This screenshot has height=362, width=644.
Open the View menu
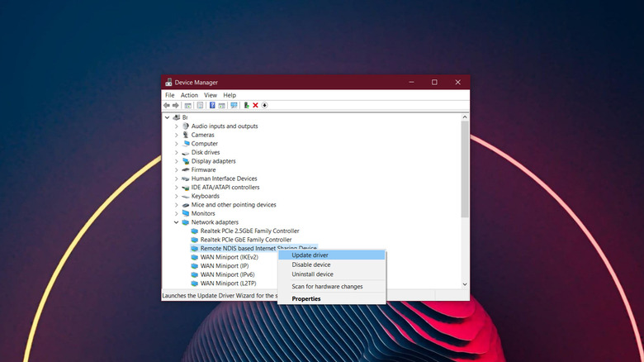[x=211, y=95]
